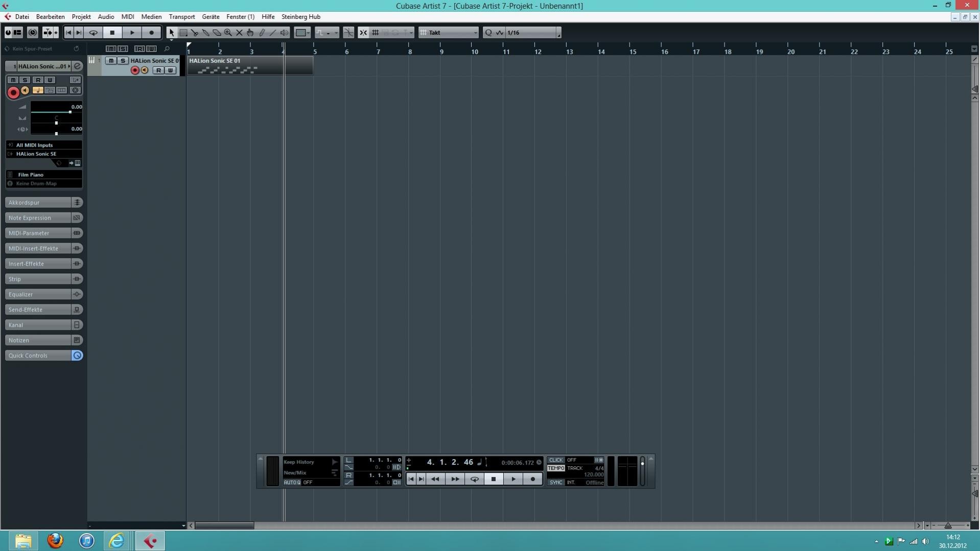This screenshot has height=551, width=980.
Task: Click the horizontal zoom slider at bottom right
Action: tap(948, 525)
